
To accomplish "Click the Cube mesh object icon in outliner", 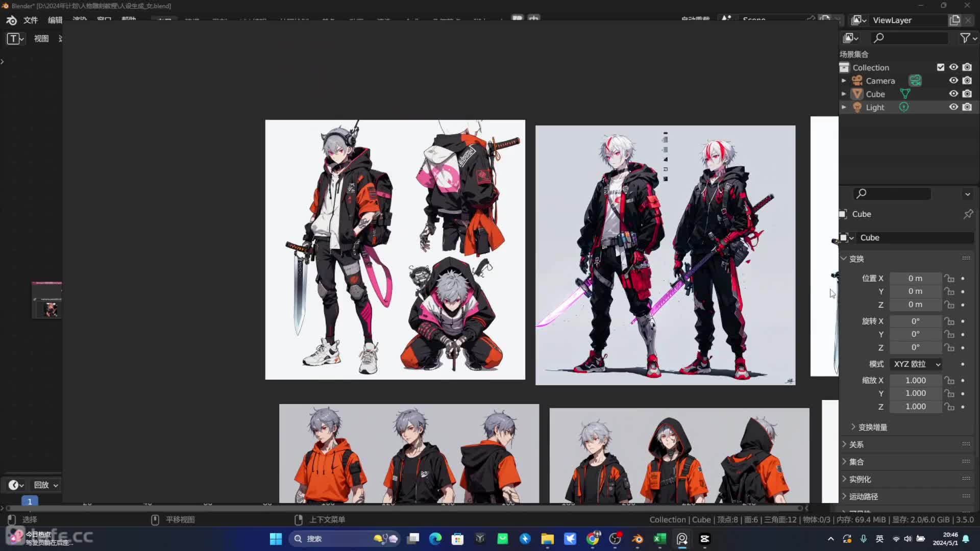I will pyautogui.click(x=857, y=94).
